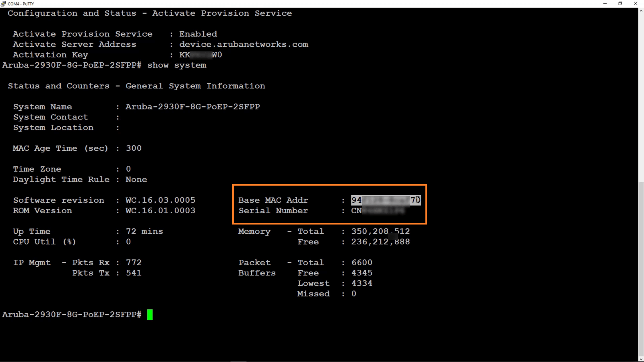The image size is (644, 362).
Task: Click the 'Activation Key' label
Action: click(x=50, y=55)
